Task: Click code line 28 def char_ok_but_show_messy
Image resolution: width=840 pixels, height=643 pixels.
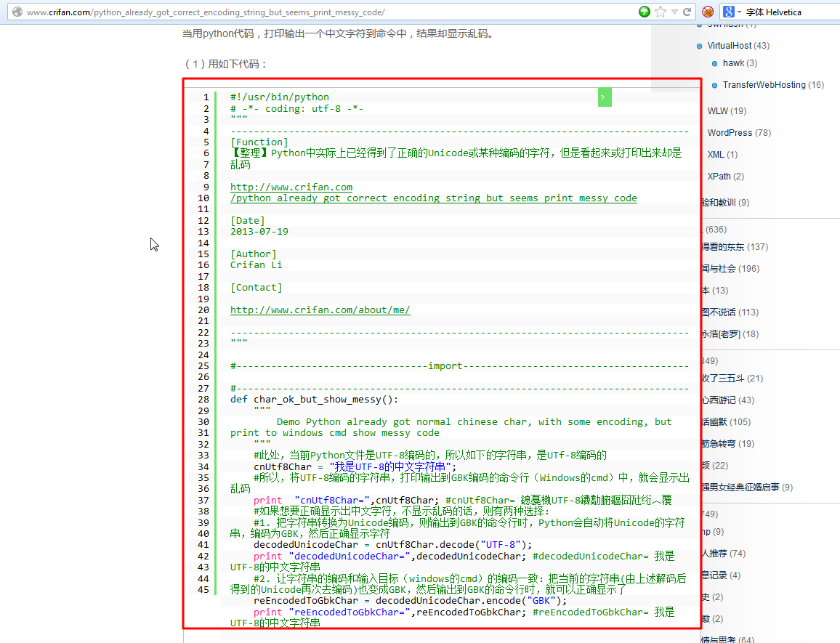Action: tap(315, 399)
